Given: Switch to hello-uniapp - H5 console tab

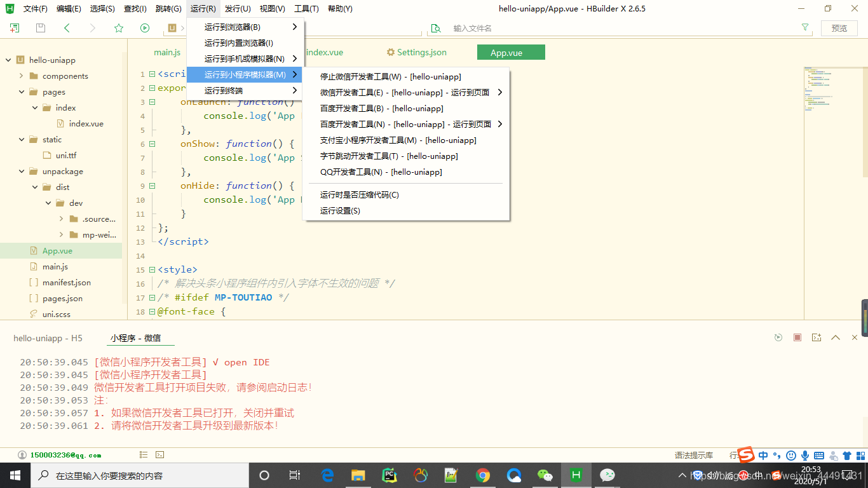Looking at the screenshot, I should (48, 338).
